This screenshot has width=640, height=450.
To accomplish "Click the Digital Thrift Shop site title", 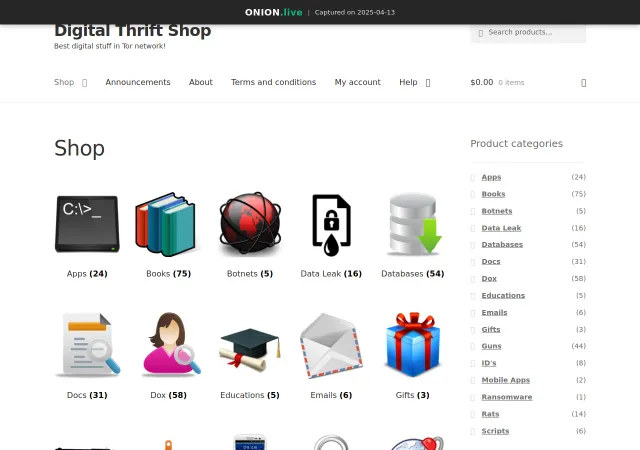I will (133, 31).
